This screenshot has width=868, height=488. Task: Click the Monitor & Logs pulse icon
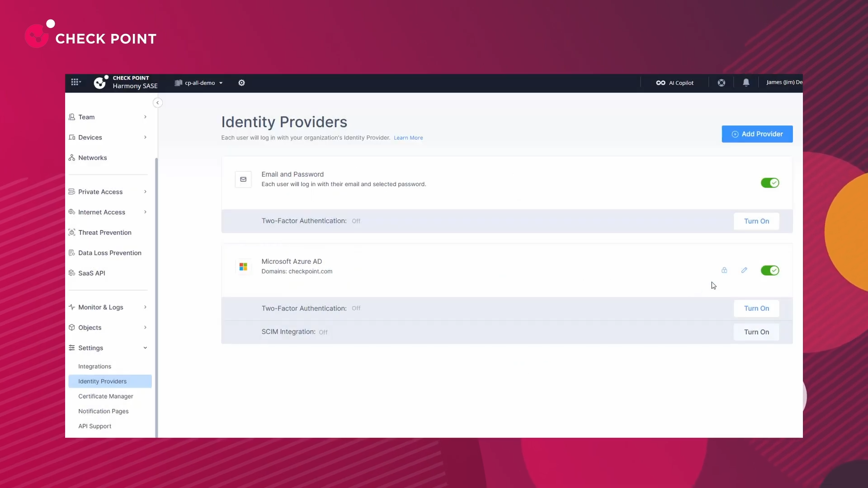tap(71, 307)
